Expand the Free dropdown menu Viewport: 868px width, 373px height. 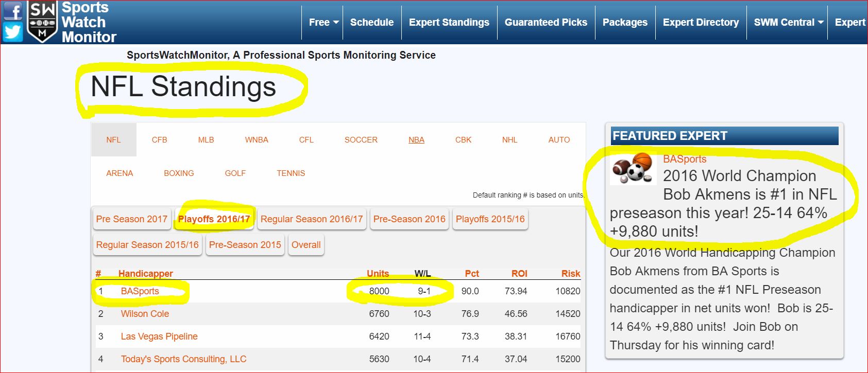324,22
